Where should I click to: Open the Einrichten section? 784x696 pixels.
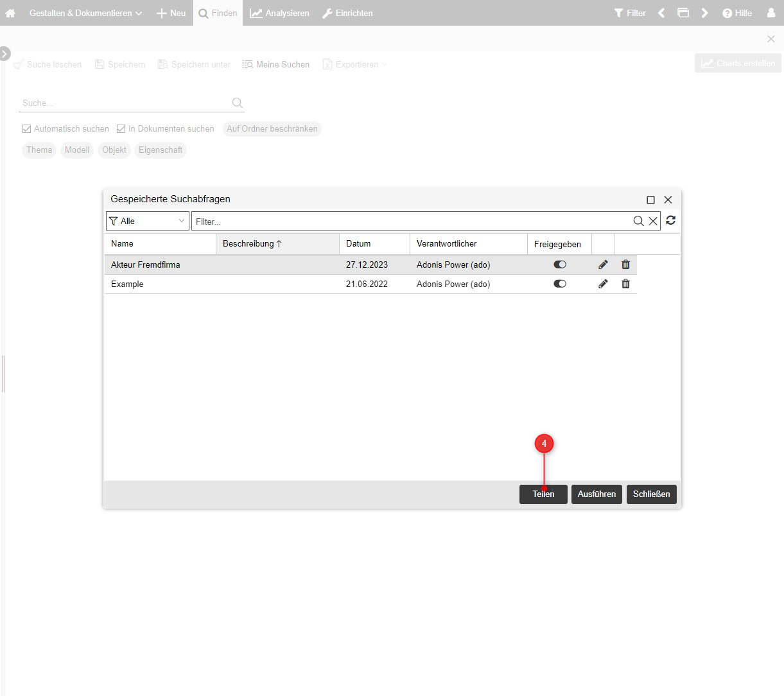click(347, 13)
